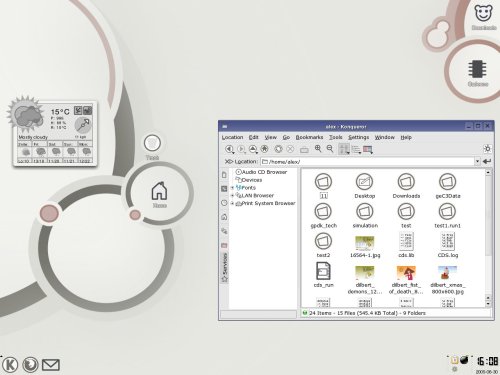Select the test2 folder
Screen dimensions: 500x375
(323, 245)
